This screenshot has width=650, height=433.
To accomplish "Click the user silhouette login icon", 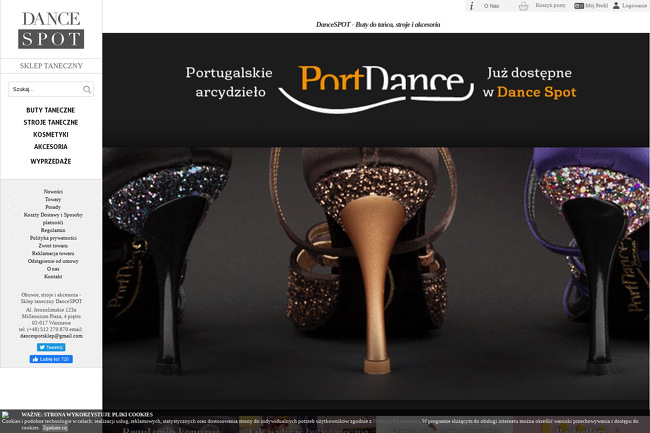I will click(616, 5).
